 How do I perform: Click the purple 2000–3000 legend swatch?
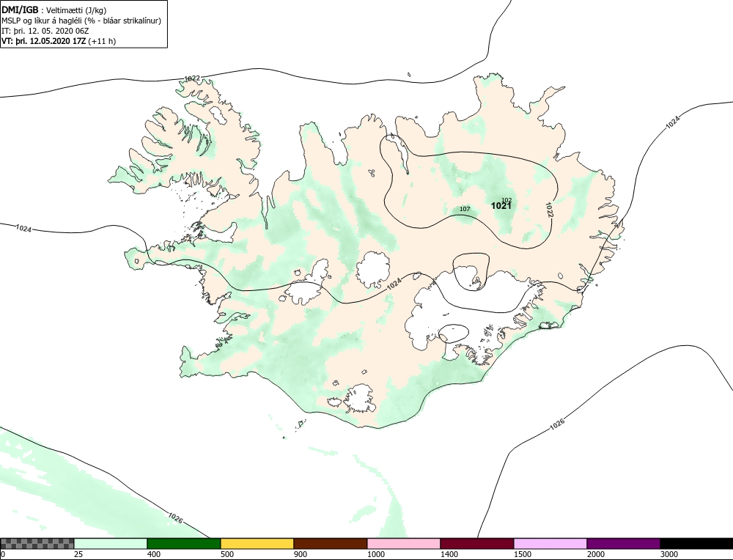point(623,543)
